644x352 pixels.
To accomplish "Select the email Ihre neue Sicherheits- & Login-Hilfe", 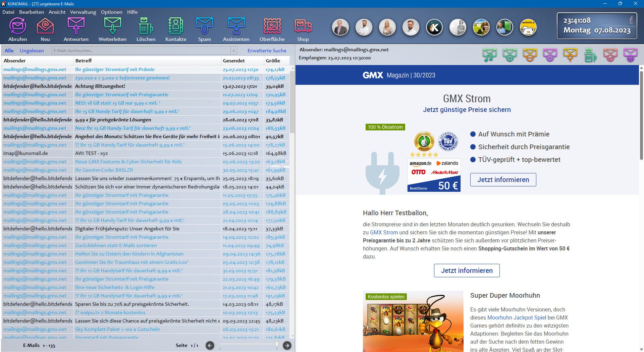I will coord(146,287).
